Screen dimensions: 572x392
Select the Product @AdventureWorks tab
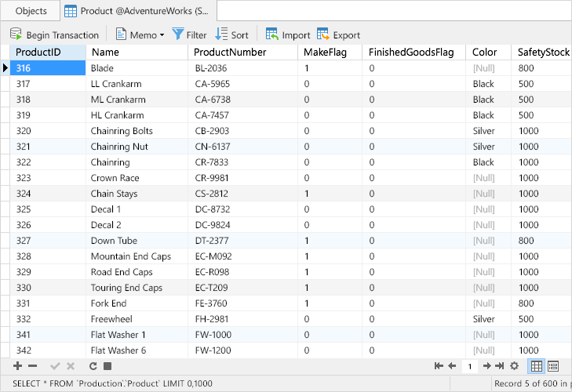click(137, 11)
